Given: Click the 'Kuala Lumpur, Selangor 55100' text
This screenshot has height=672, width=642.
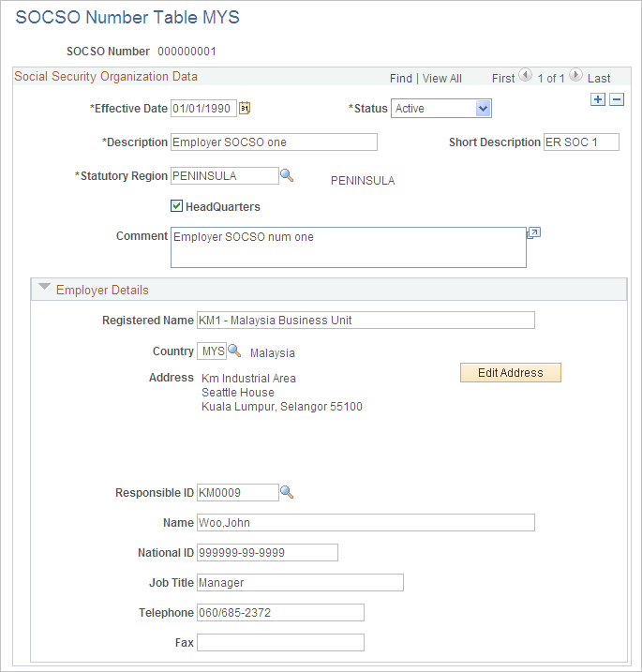Looking at the screenshot, I should [282, 406].
